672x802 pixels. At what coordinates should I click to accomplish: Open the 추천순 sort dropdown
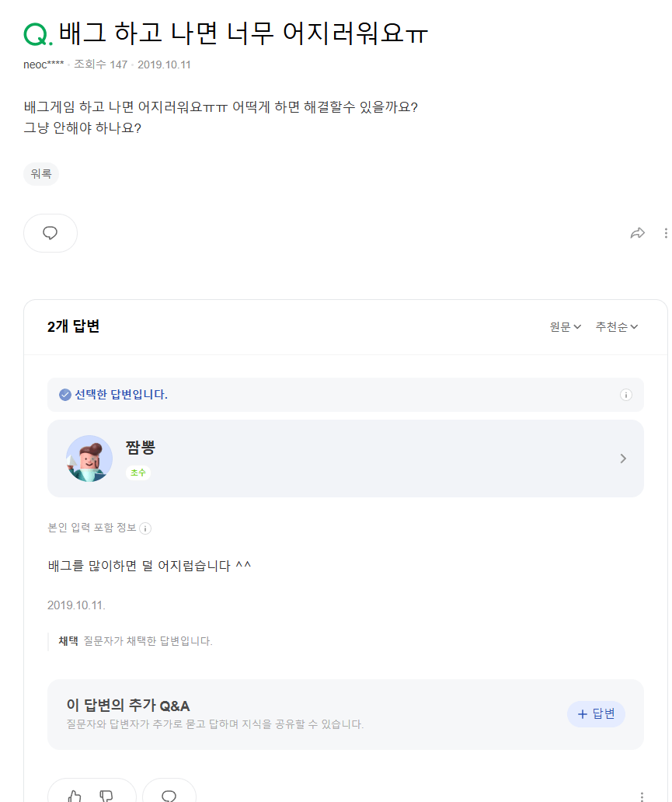coord(617,327)
